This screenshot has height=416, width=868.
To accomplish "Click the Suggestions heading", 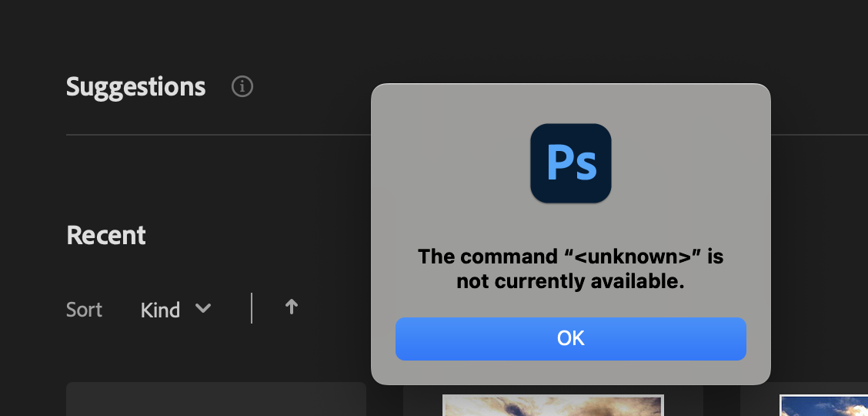I will (136, 87).
